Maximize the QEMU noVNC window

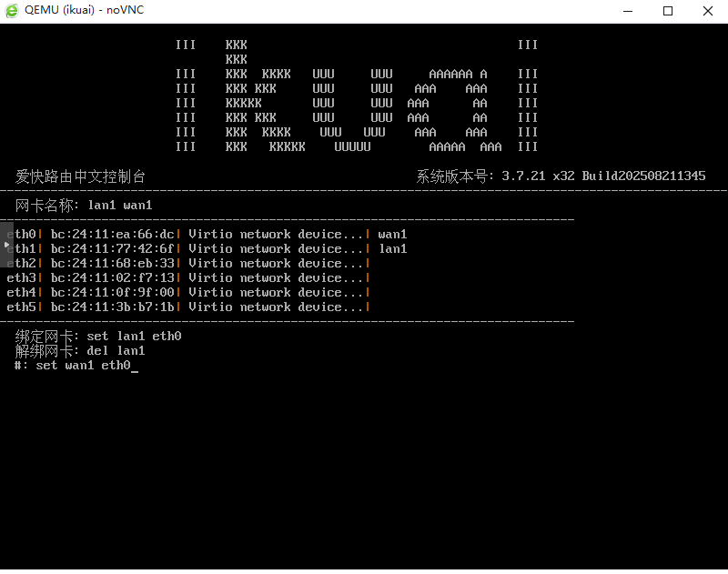668,11
